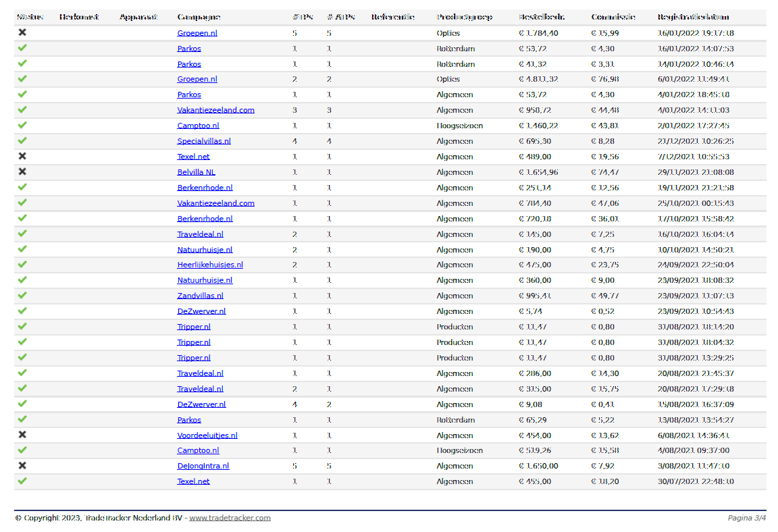Select the Referentie column header

393,17
